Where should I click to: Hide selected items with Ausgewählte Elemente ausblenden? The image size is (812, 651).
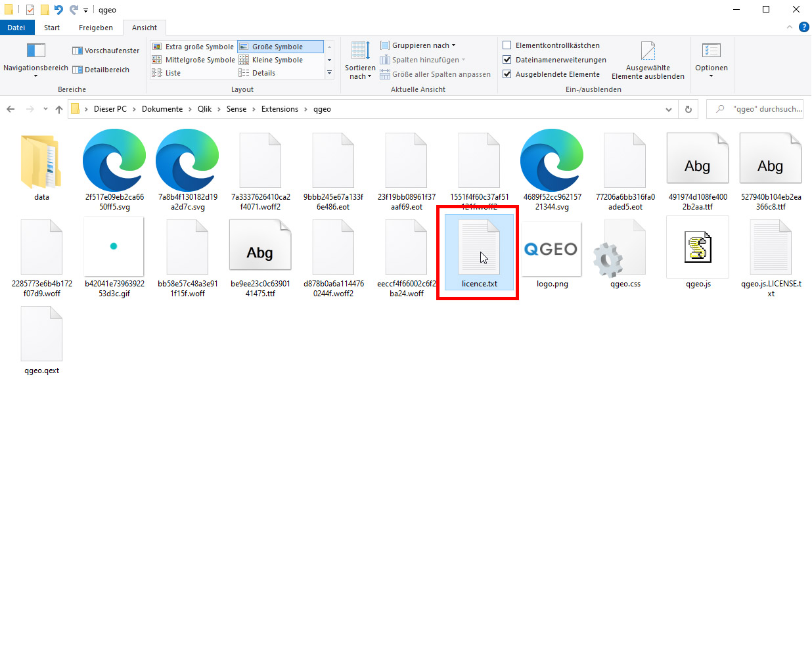tap(648, 60)
